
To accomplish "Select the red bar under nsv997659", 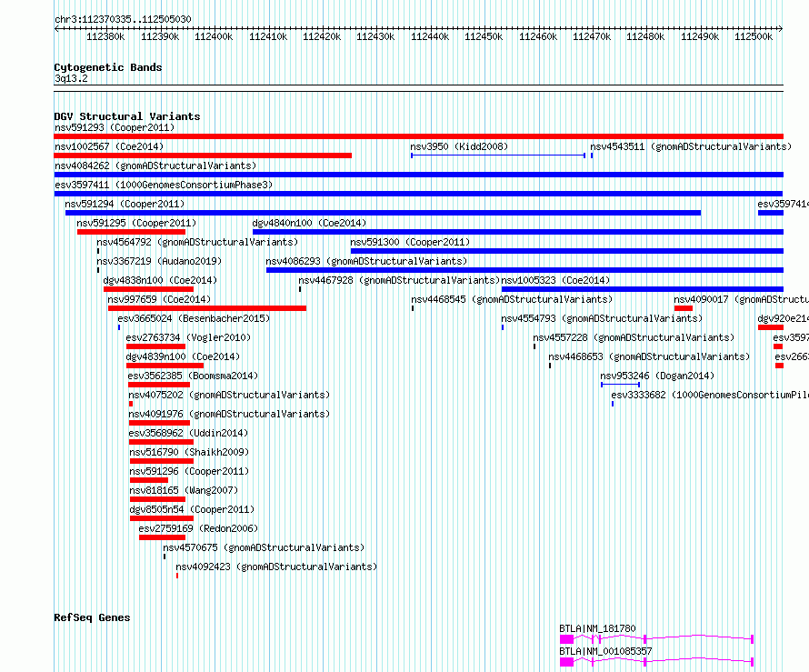I will coord(207,308).
